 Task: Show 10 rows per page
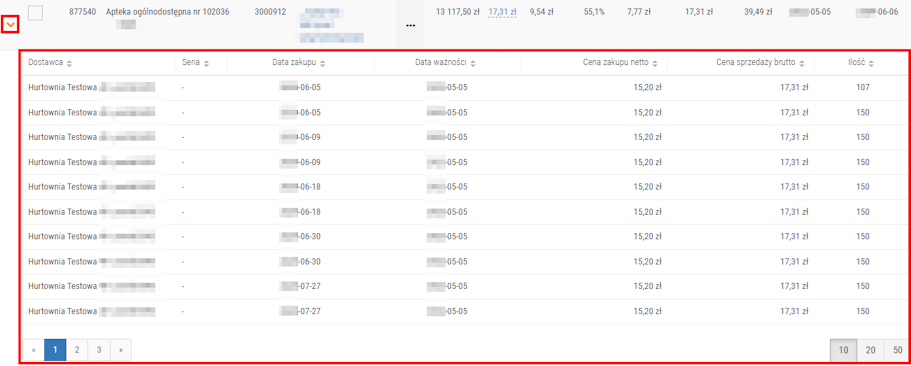pos(844,350)
